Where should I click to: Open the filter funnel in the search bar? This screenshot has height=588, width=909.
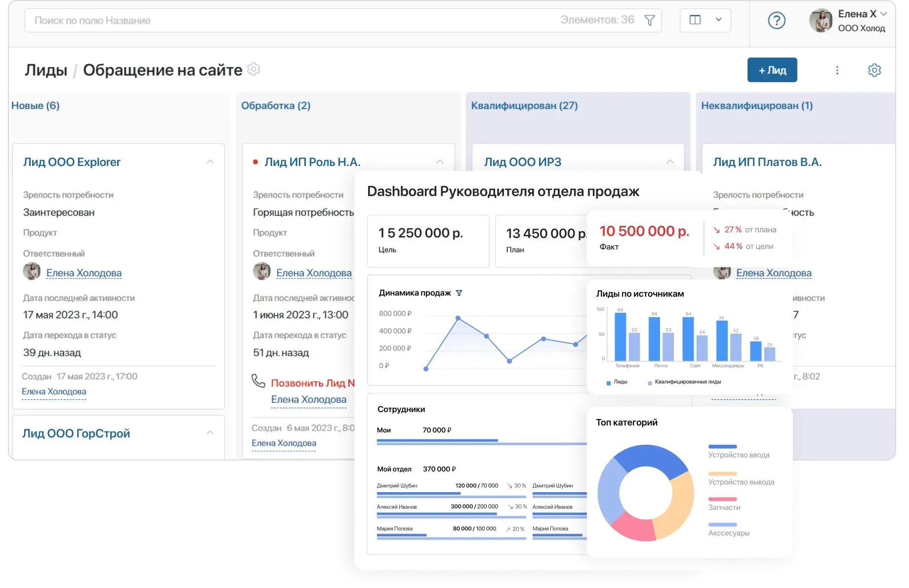(x=649, y=20)
